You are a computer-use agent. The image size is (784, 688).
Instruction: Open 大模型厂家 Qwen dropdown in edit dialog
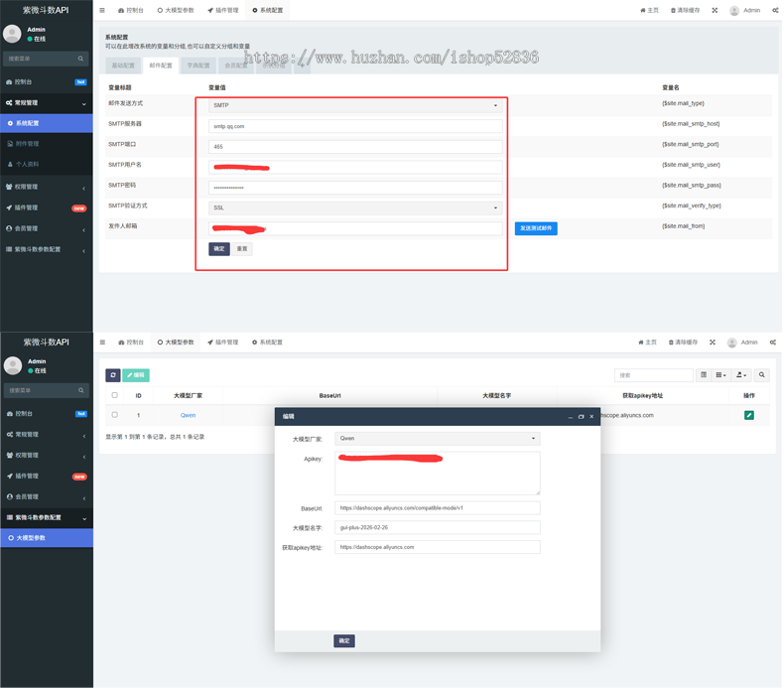coord(438,439)
